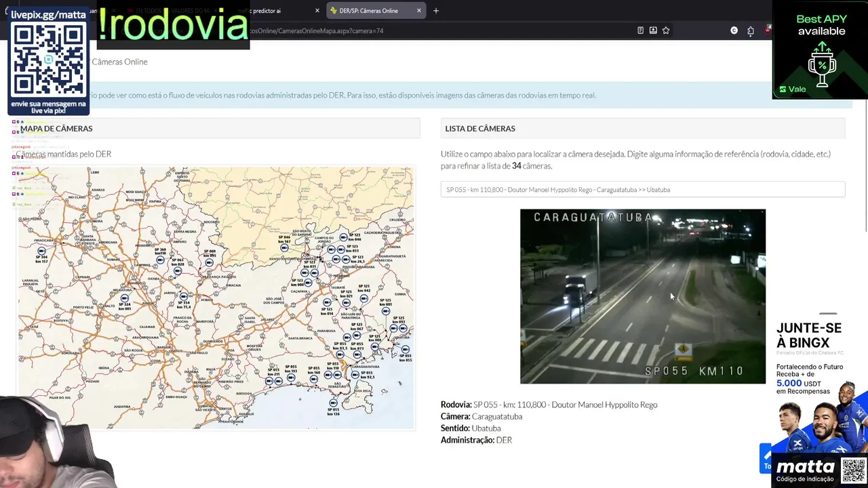Open the SP 304 km 157 camera marker
This screenshot has height=488, width=868.
(42, 251)
